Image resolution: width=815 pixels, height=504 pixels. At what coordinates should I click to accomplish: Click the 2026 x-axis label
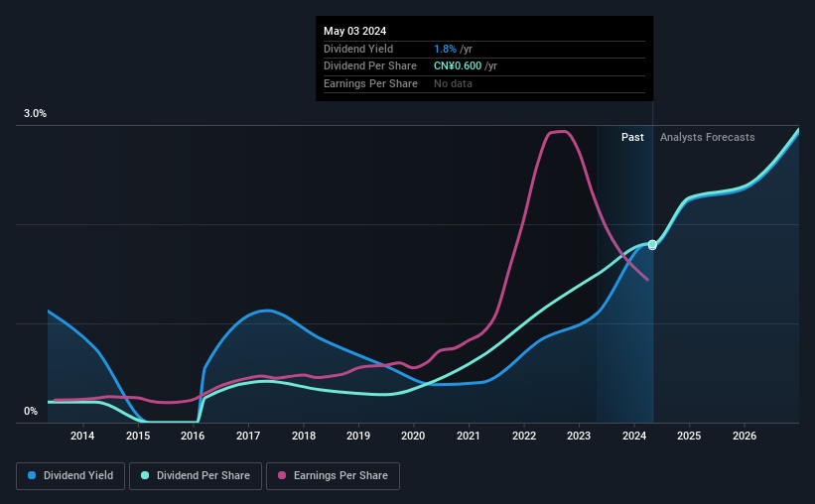(745, 436)
